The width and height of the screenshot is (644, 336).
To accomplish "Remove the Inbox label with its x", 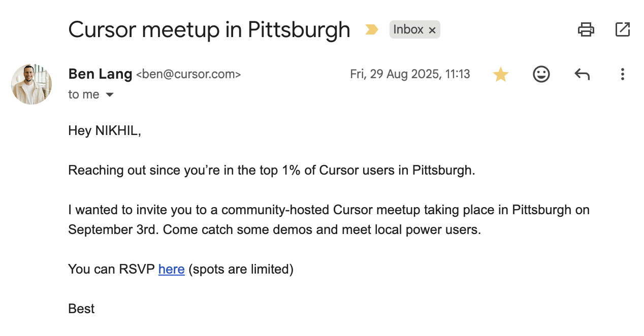I will 432,30.
